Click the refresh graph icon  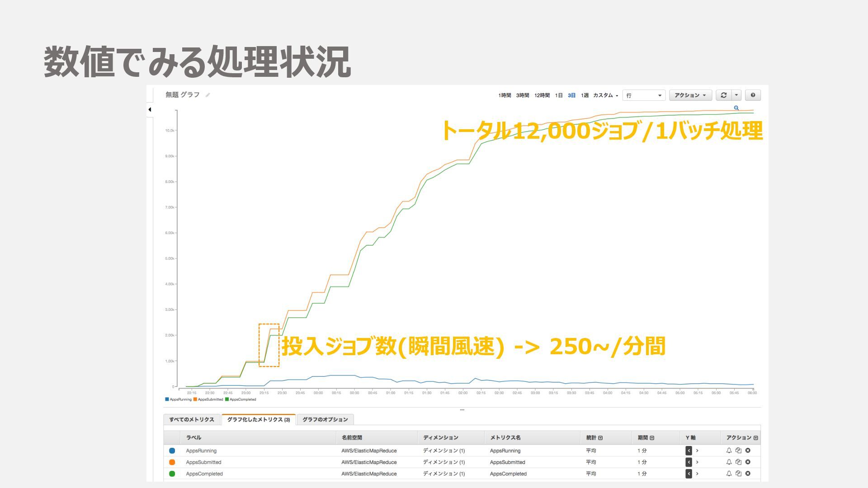[x=723, y=95]
